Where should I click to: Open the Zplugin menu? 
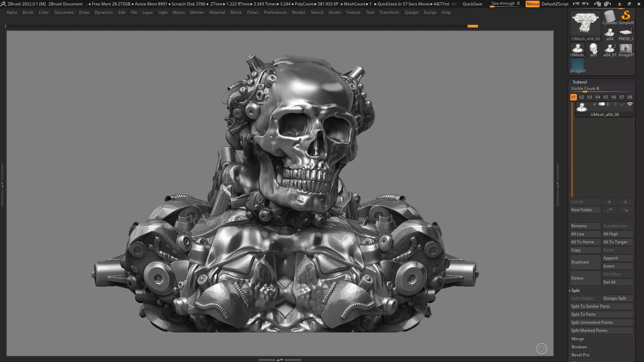pyautogui.click(x=411, y=12)
